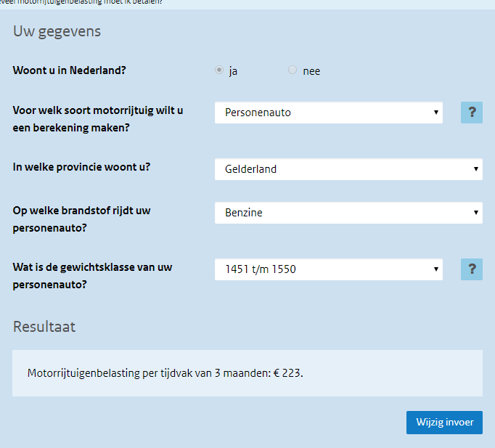Select the "ja" radio button
495x448 pixels.
pyautogui.click(x=219, y=70)
